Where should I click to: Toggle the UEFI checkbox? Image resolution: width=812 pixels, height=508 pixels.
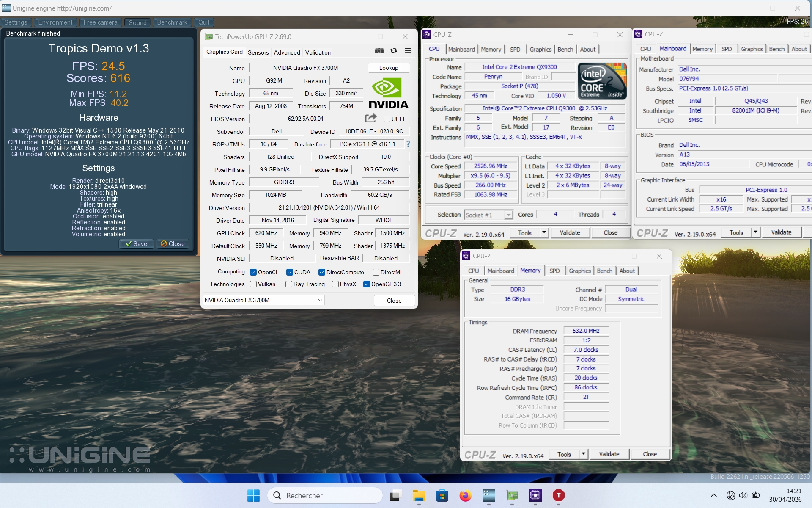tap(387, 119)
